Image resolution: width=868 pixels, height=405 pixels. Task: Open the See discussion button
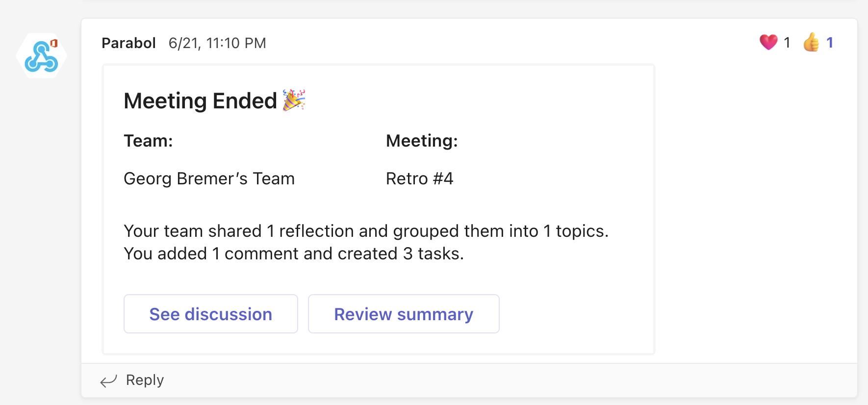[x=211, y=314]
